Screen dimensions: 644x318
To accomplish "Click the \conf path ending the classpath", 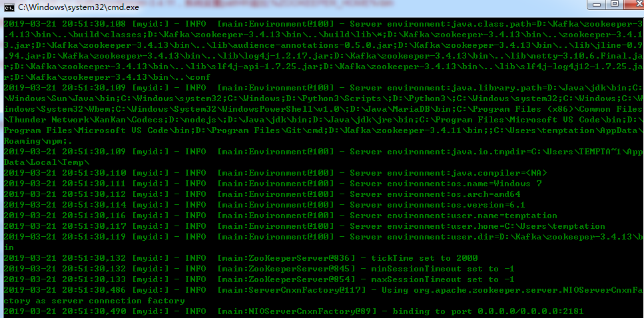I will click(x=198, y=77).
